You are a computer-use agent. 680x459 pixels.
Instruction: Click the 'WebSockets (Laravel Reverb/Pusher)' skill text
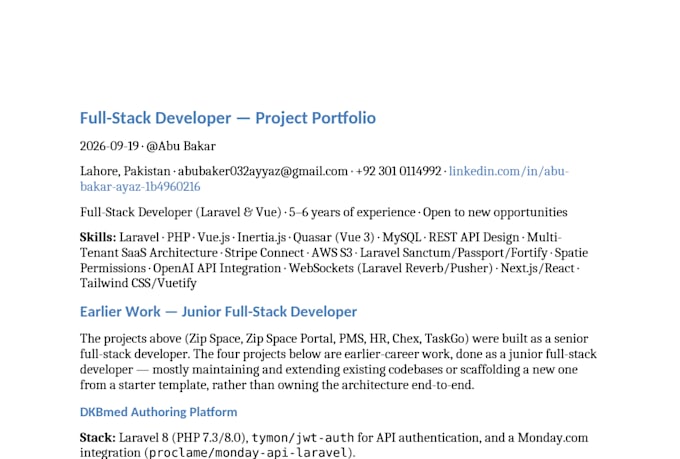pyautogui.click(x=391, y=268)
